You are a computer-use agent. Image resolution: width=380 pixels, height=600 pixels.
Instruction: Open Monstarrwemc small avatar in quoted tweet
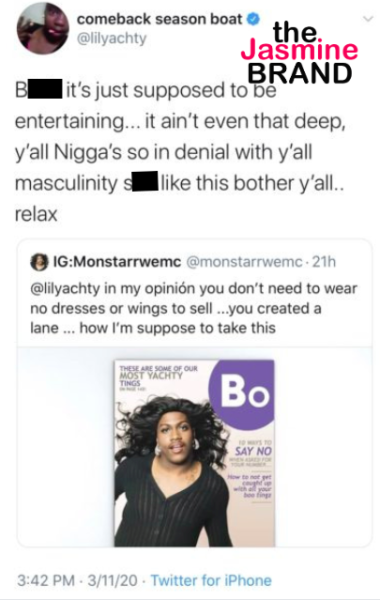39,262
